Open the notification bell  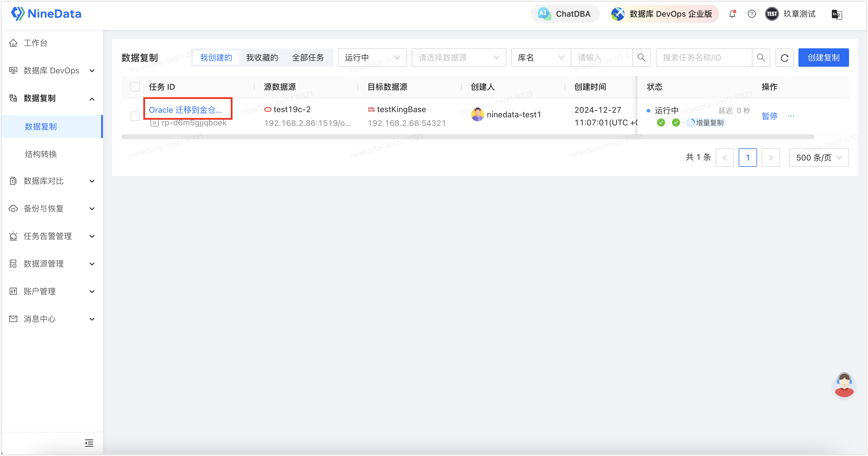tap(732, 14)
